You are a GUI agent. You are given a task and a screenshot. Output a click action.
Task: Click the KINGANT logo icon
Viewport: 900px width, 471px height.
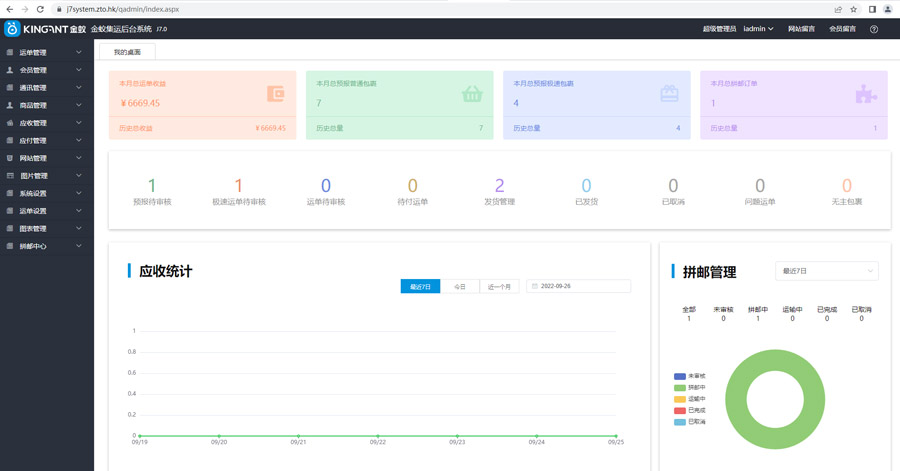click(x=13, y=29)
